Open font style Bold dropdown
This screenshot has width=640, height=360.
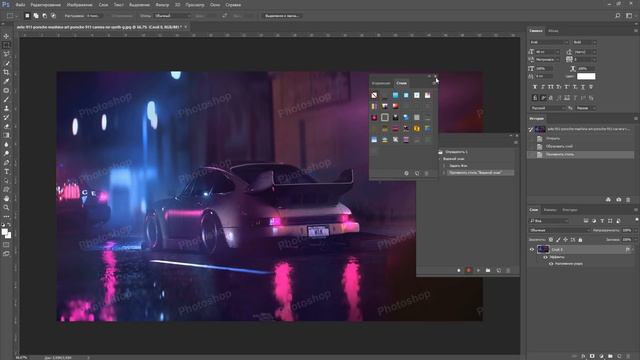tap(584, 42)
